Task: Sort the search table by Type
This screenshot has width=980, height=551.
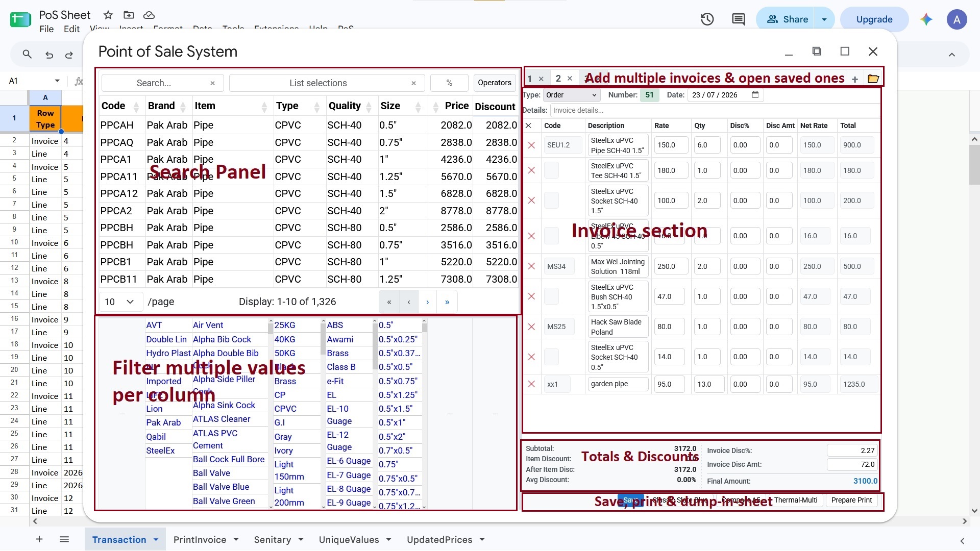Action: 316,107
